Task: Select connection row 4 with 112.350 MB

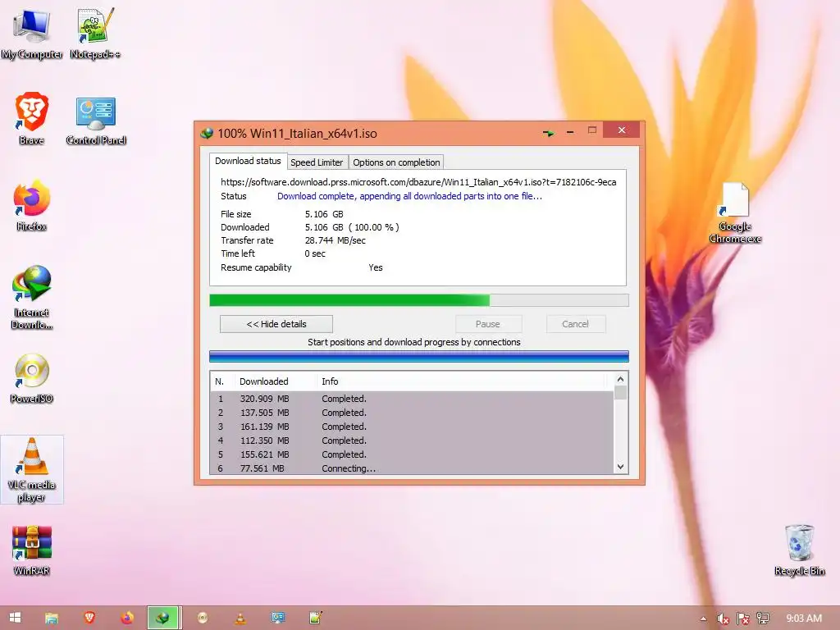Action: (x=413, y=441)
